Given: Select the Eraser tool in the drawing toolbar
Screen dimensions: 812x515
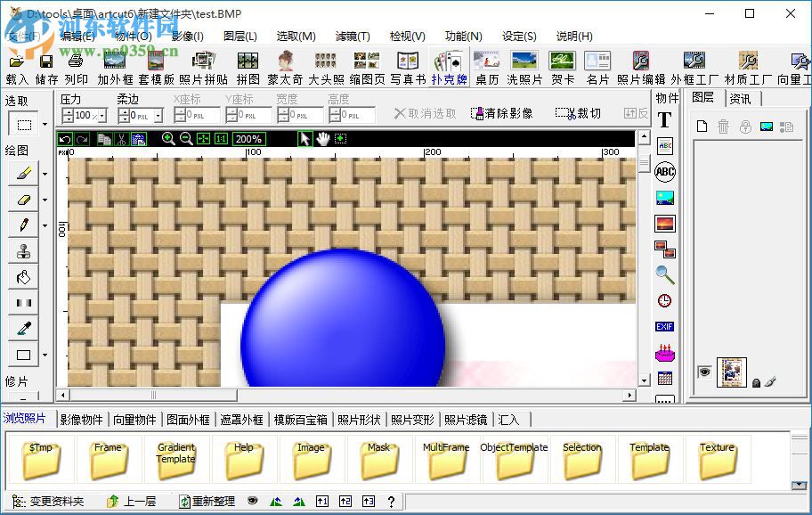Looking at the screenshot, I should 22,200.
